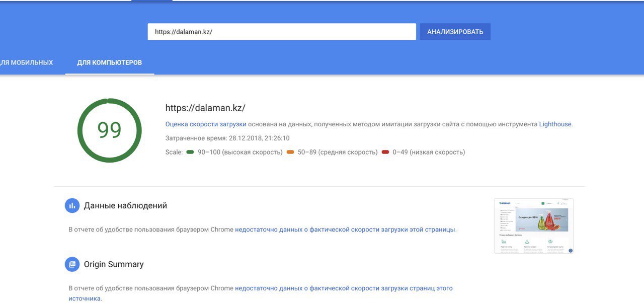Click the Данные наблюдений bar chart icon

click(x=72, y=205)
